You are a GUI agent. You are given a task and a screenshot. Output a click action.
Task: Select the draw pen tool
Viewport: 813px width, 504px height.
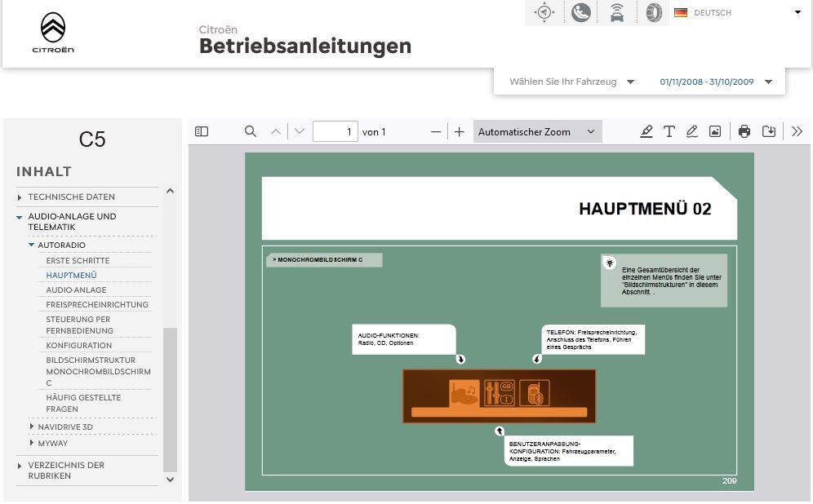[691, 131]
